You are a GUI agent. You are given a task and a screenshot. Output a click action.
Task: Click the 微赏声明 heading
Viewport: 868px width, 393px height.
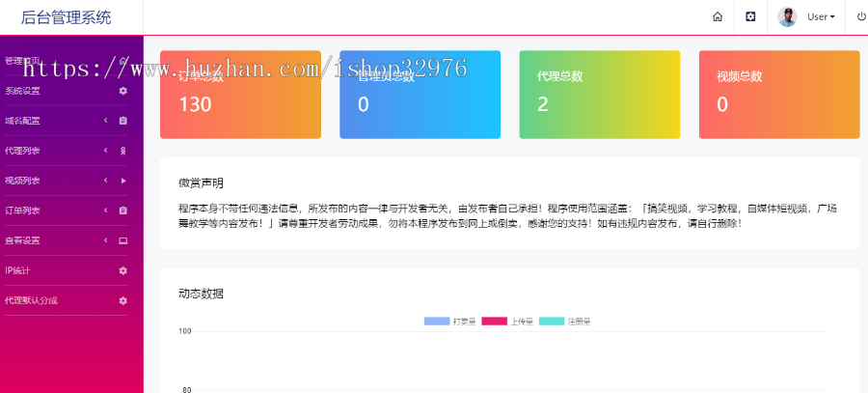coord(201,182)
